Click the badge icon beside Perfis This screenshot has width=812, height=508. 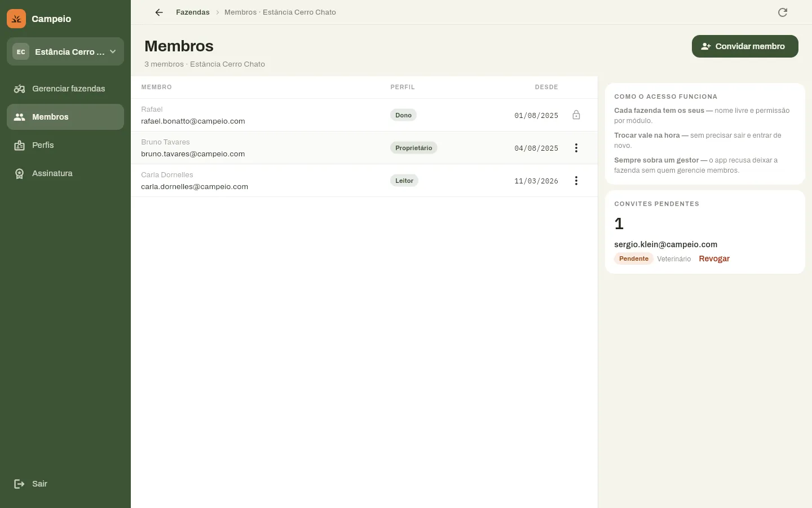point(20,145)
